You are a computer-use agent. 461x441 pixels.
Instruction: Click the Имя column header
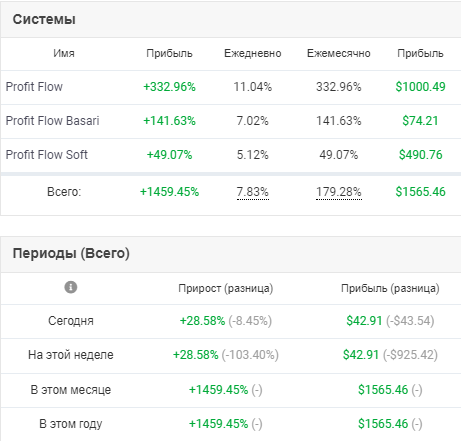[x=64, y=53]
